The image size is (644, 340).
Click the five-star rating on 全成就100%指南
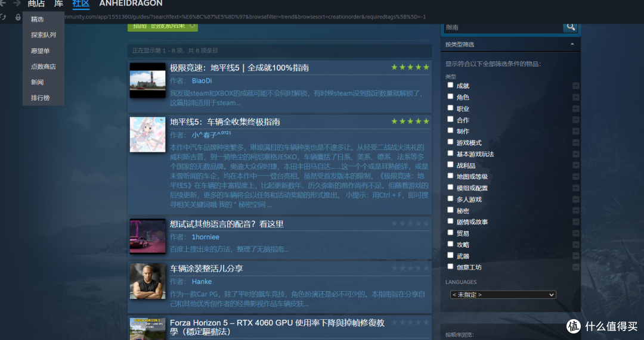(410, 67)
